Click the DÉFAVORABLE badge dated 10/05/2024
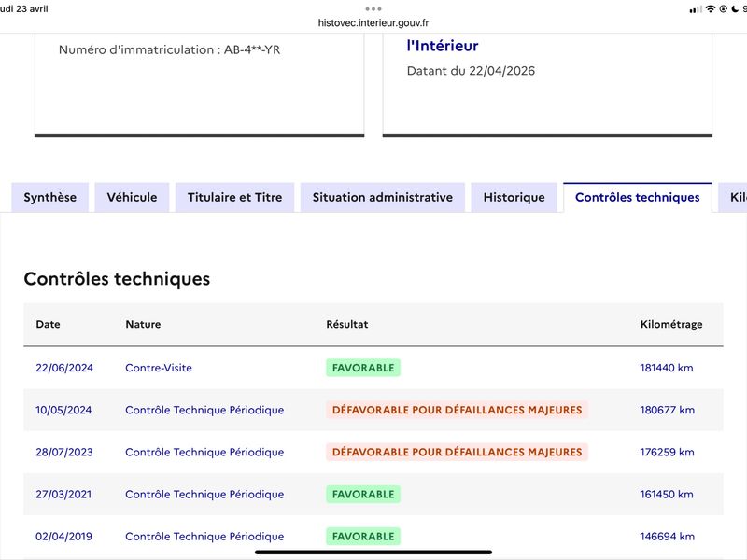747x560 pixels. tap(457, 410)
